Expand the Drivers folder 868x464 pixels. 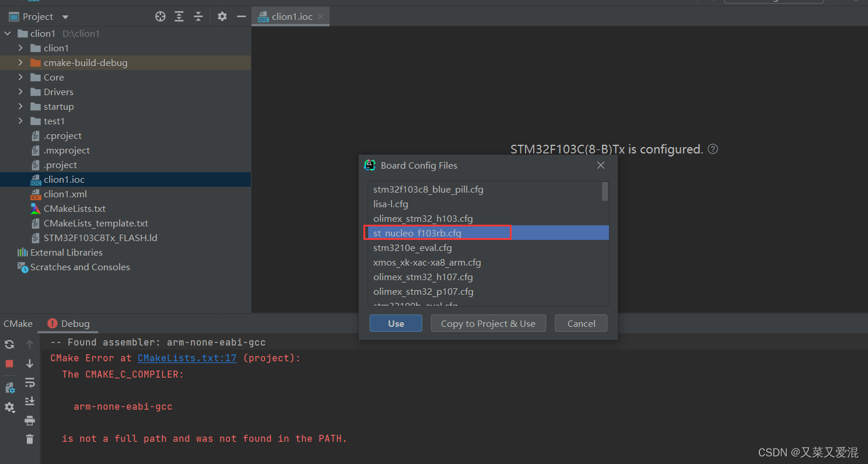tap(21, 92)
